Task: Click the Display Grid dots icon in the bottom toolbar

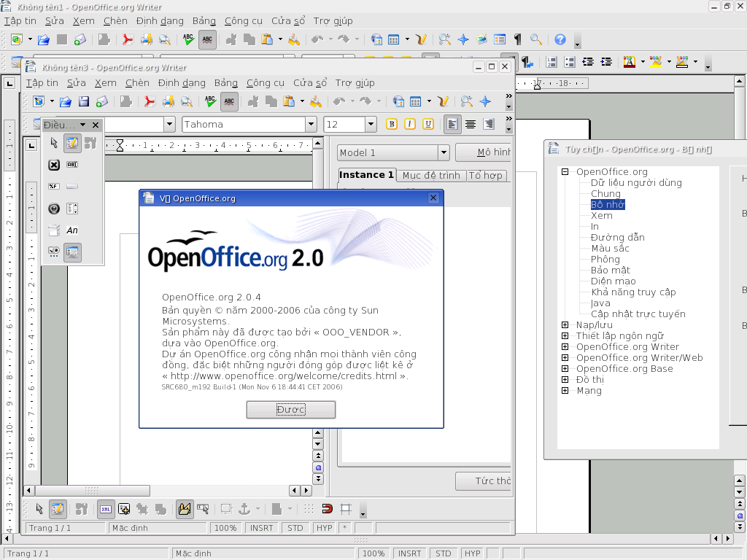Action: [x=309, y=509]
